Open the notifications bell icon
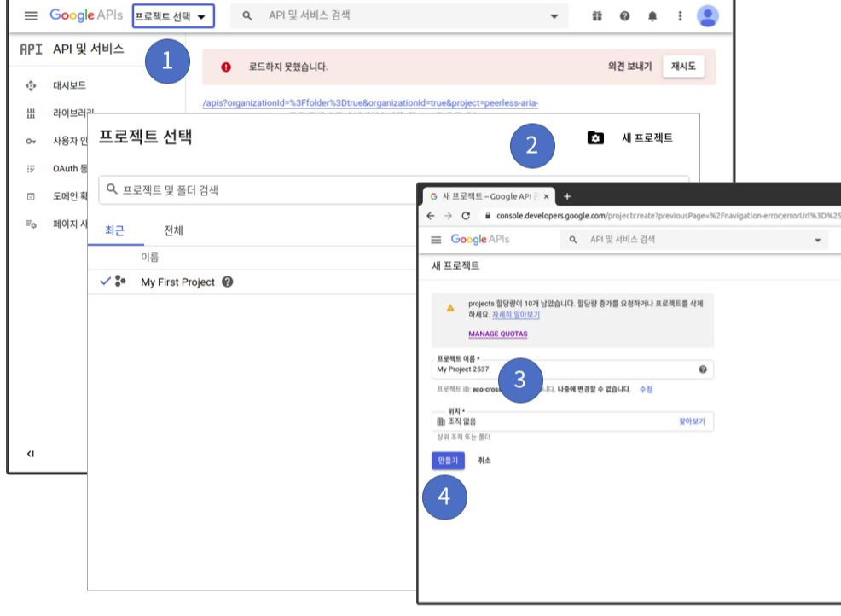 point(652,16)
